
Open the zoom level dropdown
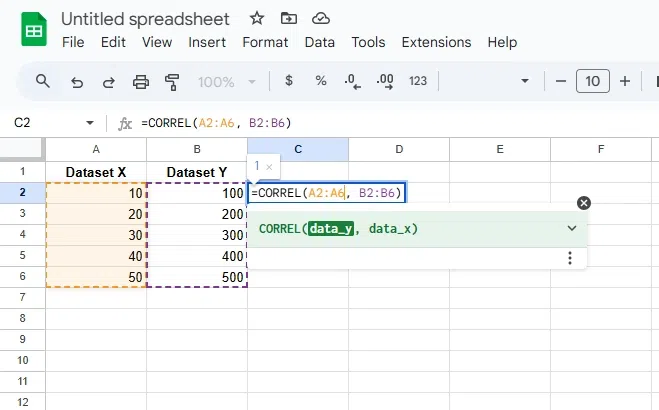pyautogui.click(x=227, y=82)
